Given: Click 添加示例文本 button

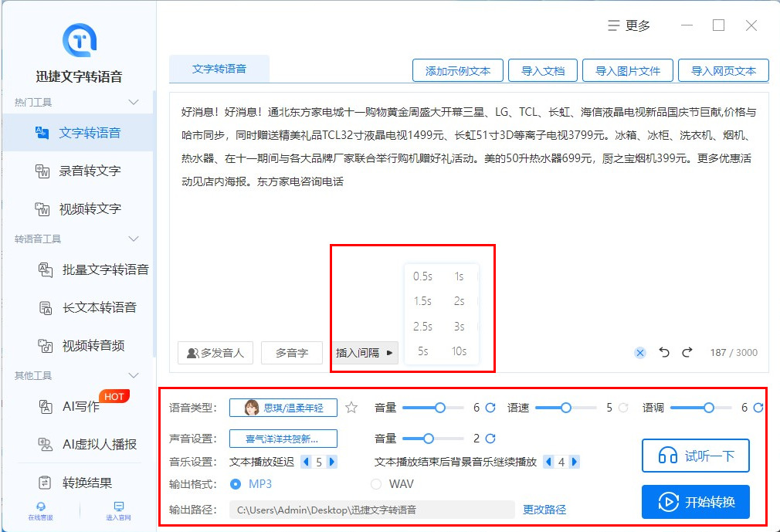Looking at the screenshot, I should tap(458, 70).
